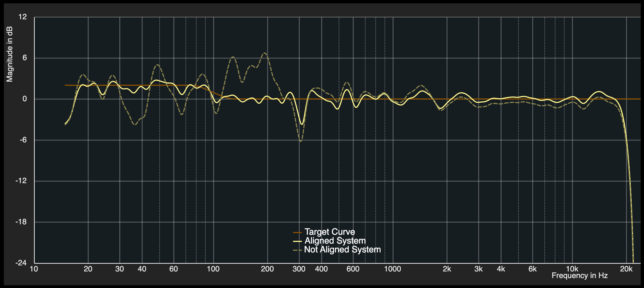Click the 0 dB magnitude axis label
Image resolution: width=644 pixels, height=288 pixels.
pyautogui.click(x=25, y=99)
